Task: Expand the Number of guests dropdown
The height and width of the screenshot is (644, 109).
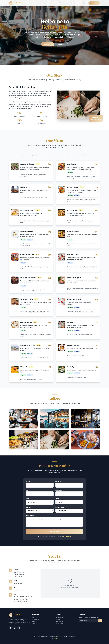Action: [x=40, y=511]
